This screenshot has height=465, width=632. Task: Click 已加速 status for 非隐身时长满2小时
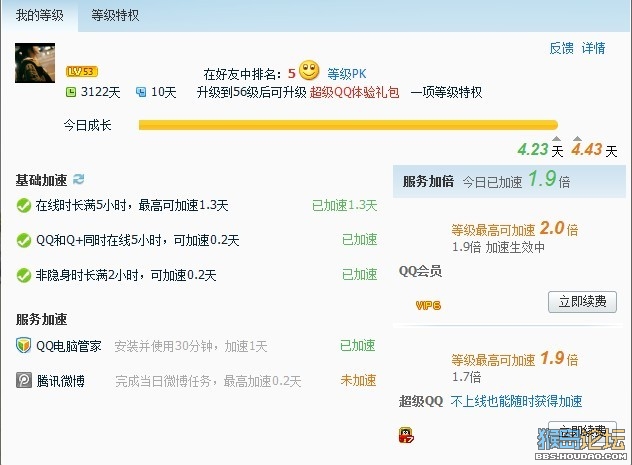(360, 275)
